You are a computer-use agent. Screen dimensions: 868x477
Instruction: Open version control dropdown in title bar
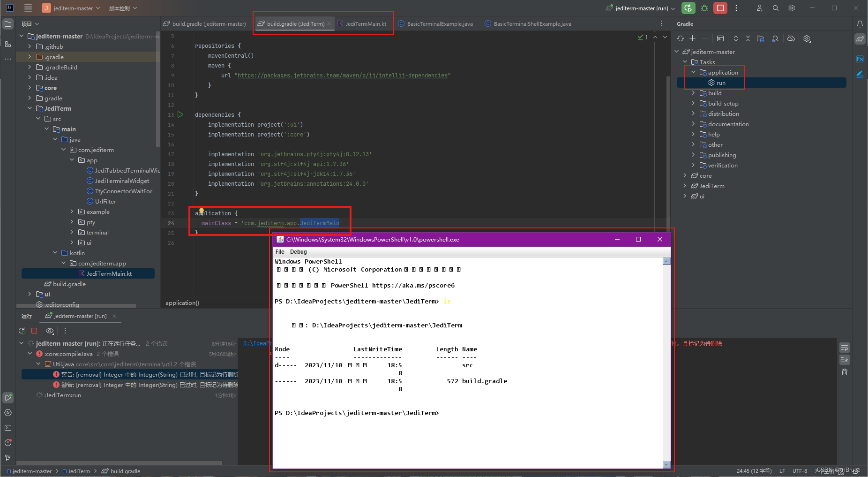123,8
